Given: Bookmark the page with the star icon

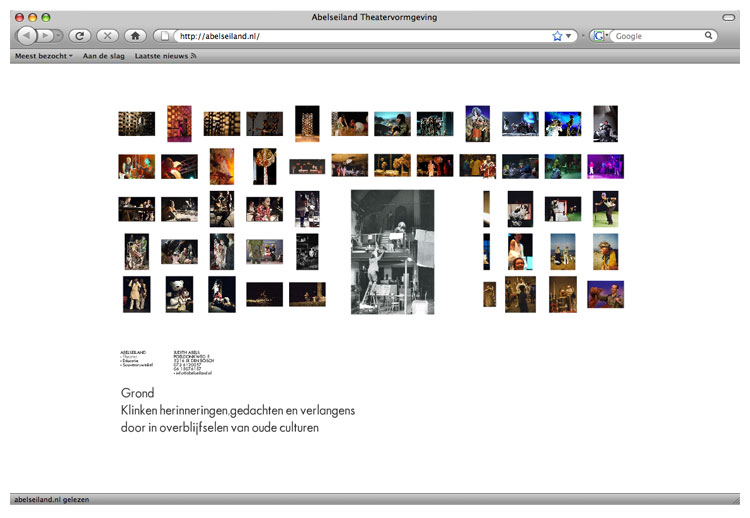Looking at the screenshot, I should click(x=557, y=36).
